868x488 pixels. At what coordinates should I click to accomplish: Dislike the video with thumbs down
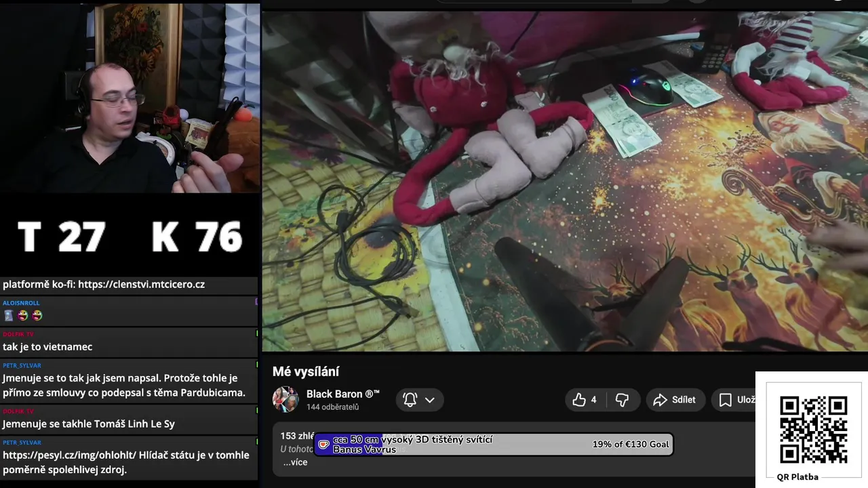622,400
